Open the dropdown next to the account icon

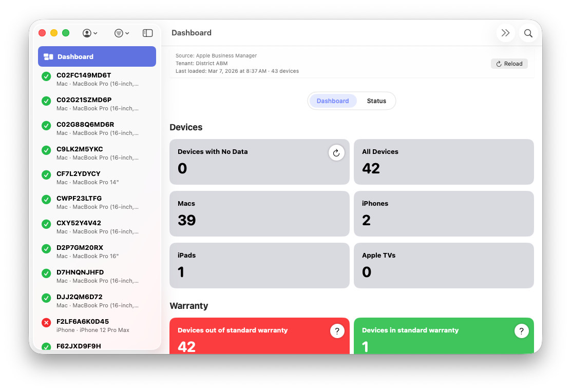96,33
